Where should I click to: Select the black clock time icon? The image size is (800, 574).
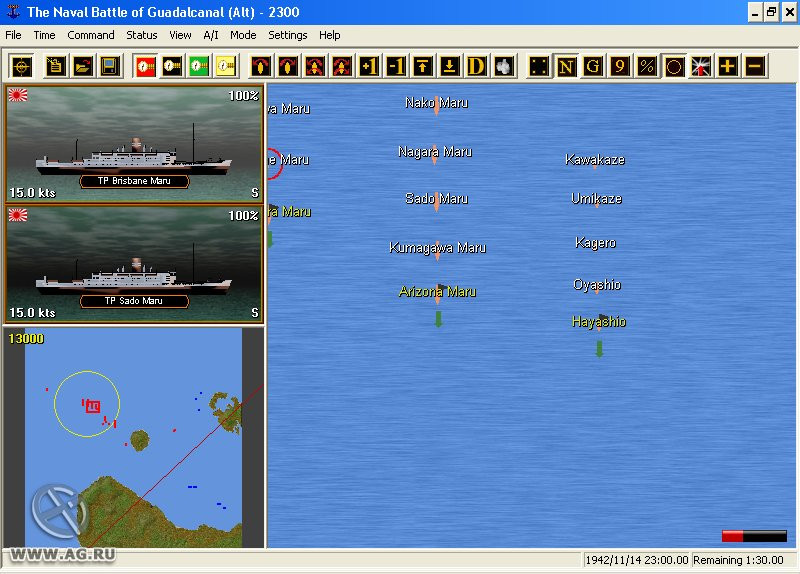pyautogui.click(x=171, y=66)
